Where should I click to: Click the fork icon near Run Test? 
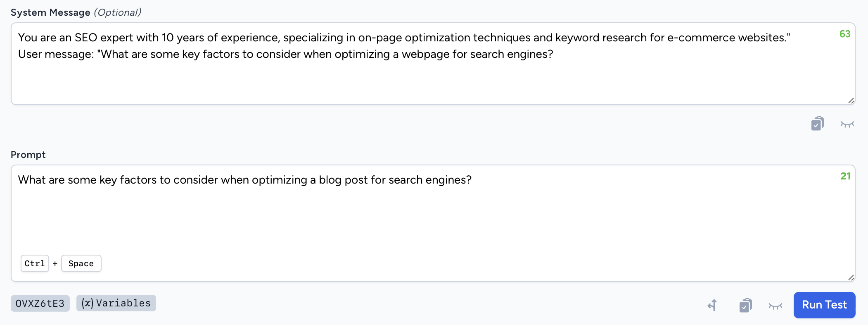point(712,305)
